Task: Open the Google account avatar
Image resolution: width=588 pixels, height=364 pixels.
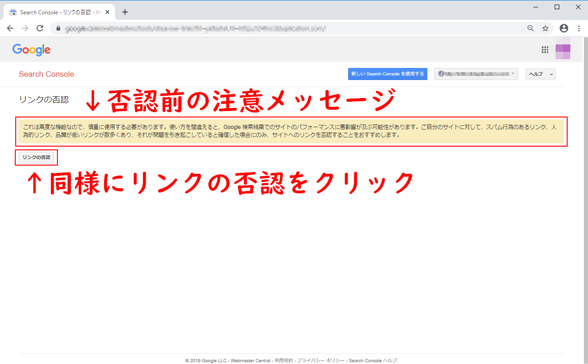Action: (x=563, y=52)
